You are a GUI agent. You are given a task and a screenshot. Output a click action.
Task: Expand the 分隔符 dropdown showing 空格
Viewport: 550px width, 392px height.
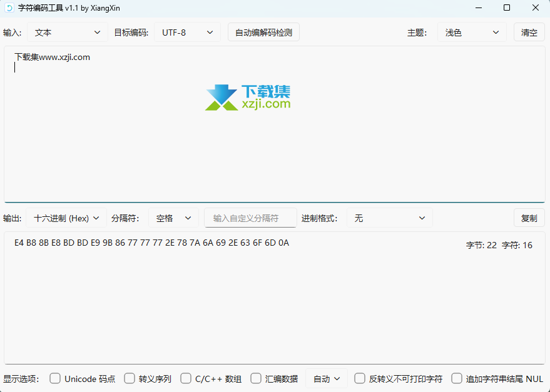coord(173,218)
